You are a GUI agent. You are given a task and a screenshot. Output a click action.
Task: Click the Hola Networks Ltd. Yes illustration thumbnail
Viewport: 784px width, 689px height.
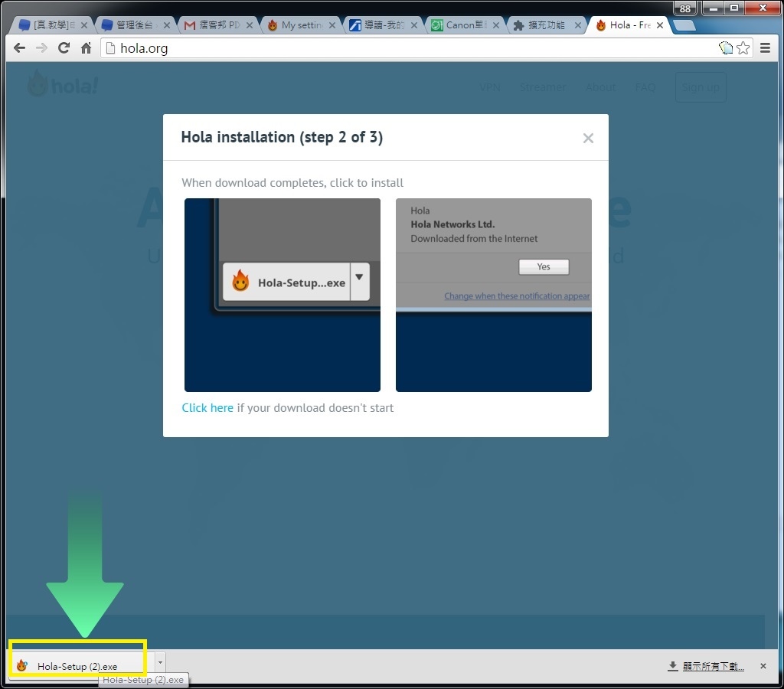point(494,295)
